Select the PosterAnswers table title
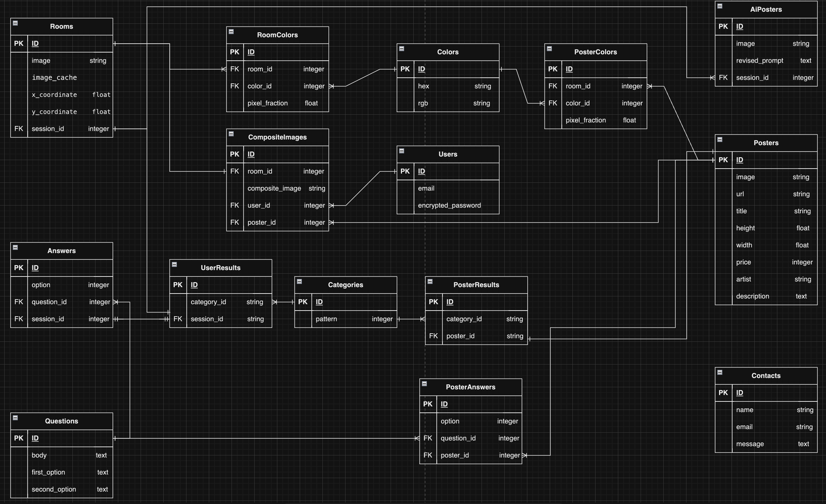 tap(471, 387)
